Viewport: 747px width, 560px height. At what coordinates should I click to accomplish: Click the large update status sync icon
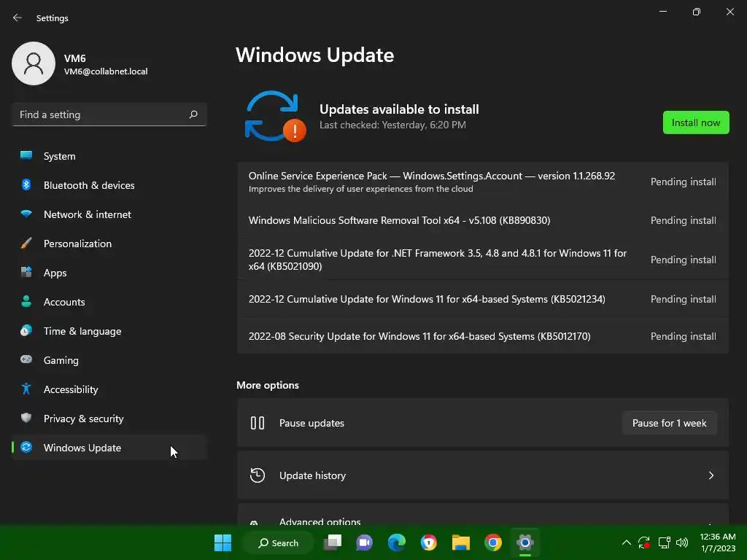pyautogui.click(x=275, y=117)
